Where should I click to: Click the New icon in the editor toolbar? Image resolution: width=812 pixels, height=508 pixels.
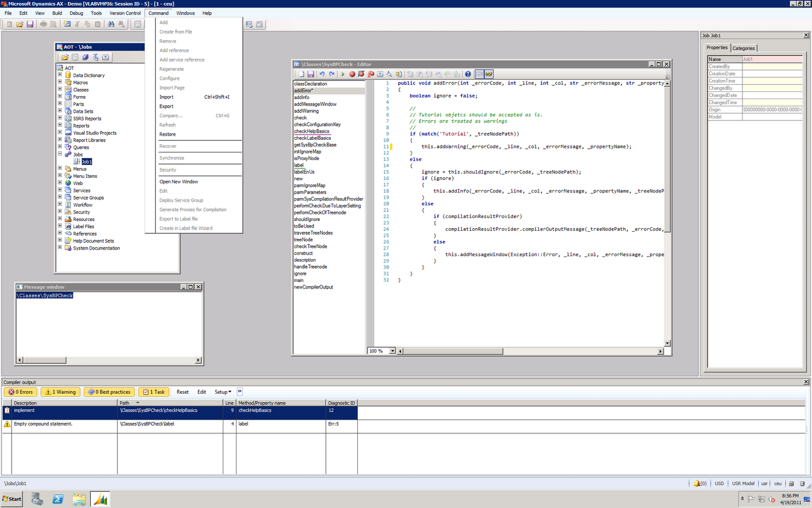coord(301,74)
